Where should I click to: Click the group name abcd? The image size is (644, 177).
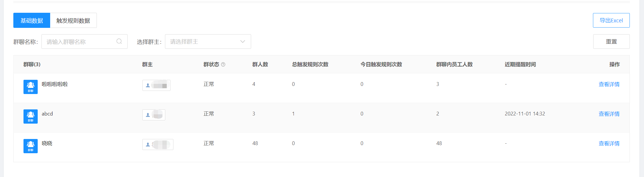click(x=47, y=114)
